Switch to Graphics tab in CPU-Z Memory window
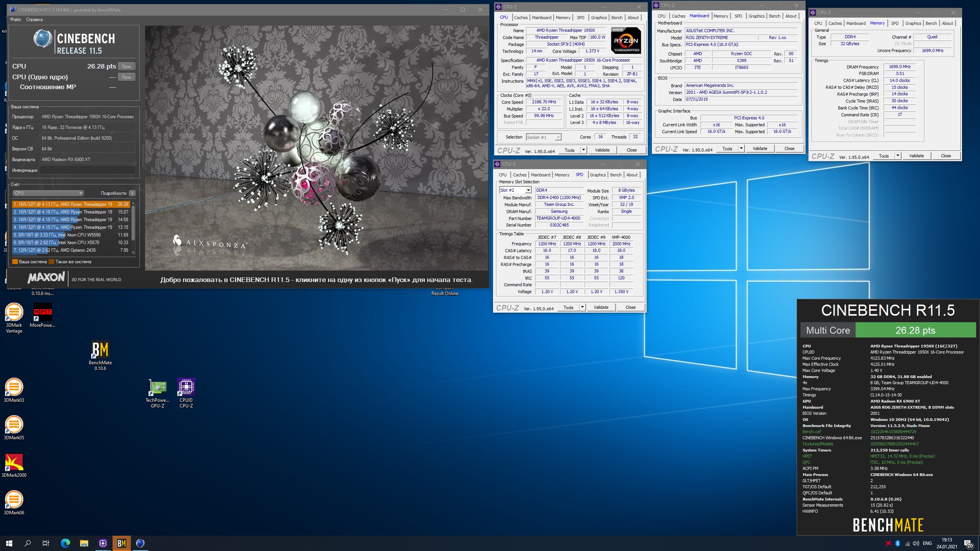 (913, 23)
